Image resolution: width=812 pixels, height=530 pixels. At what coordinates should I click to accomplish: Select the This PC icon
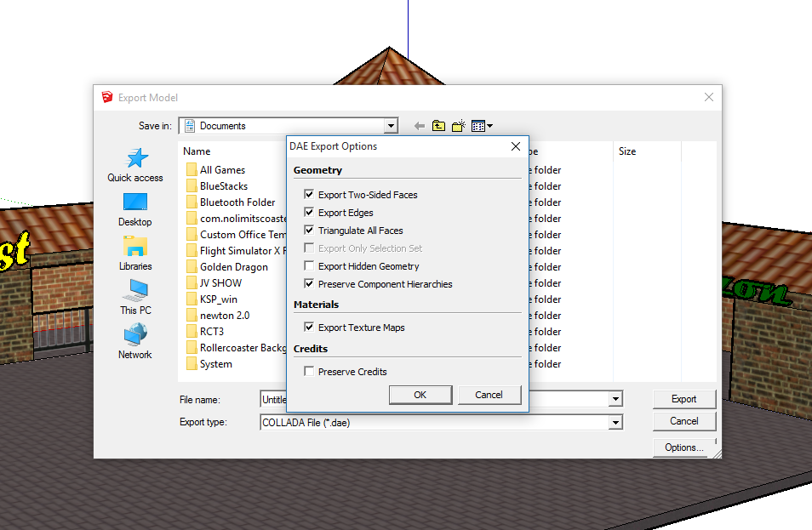135,292
